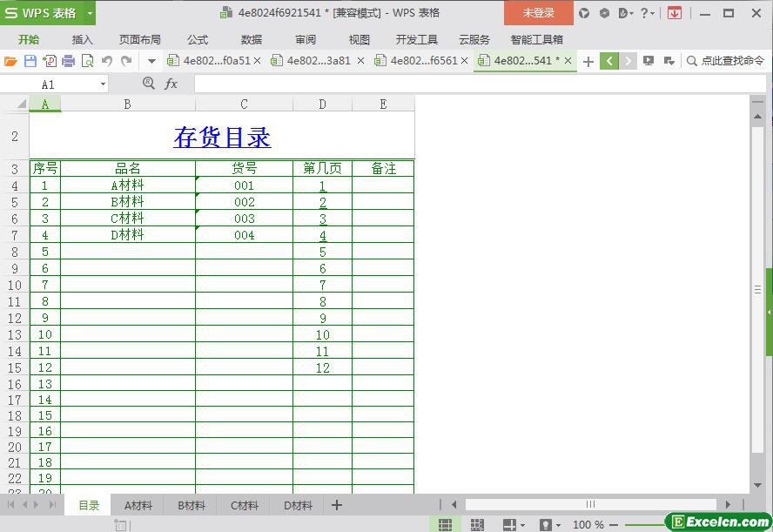Click the skin icon in title bar
Image resolution: width=773 pixels, height=532 pixels.
pyautogui.click(x=584, y=13)
